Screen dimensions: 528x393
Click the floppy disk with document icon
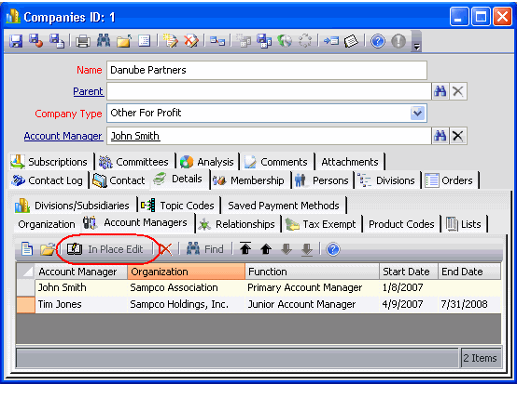[x=57, y=41]
